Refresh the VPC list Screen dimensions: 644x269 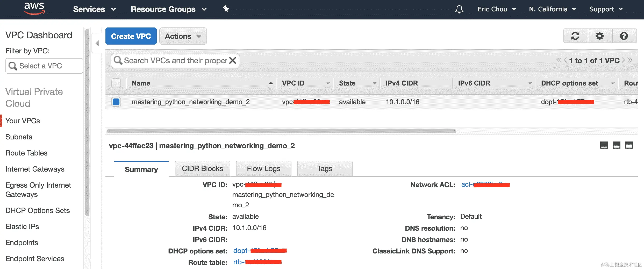pos(575,36)
